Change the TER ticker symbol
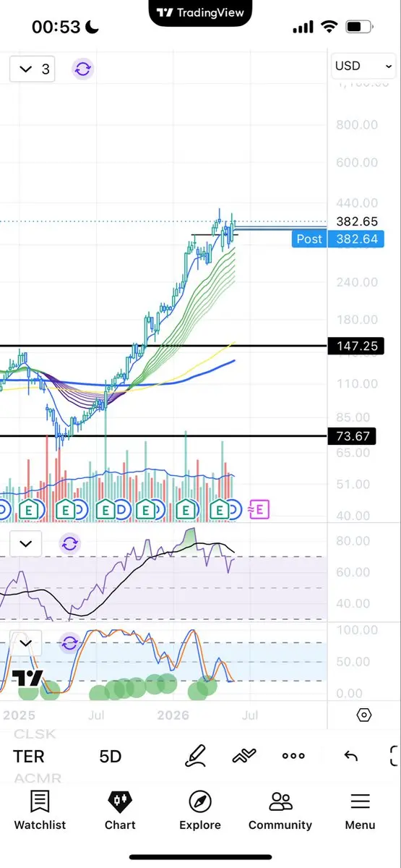Viewport: 401px width, 868px height. [x=29, y=757]
